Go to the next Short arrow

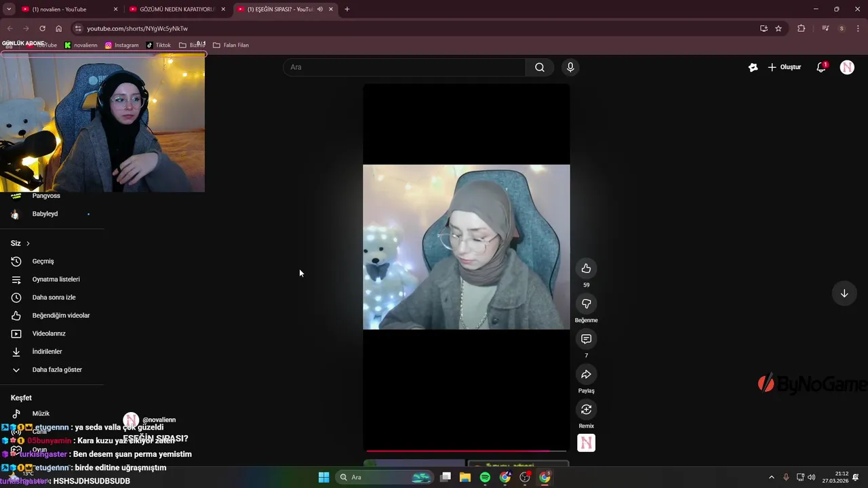click(844, 293)
